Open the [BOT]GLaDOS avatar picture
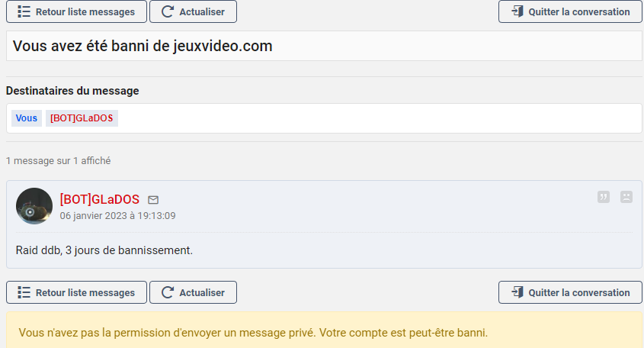 click(34, 206)
